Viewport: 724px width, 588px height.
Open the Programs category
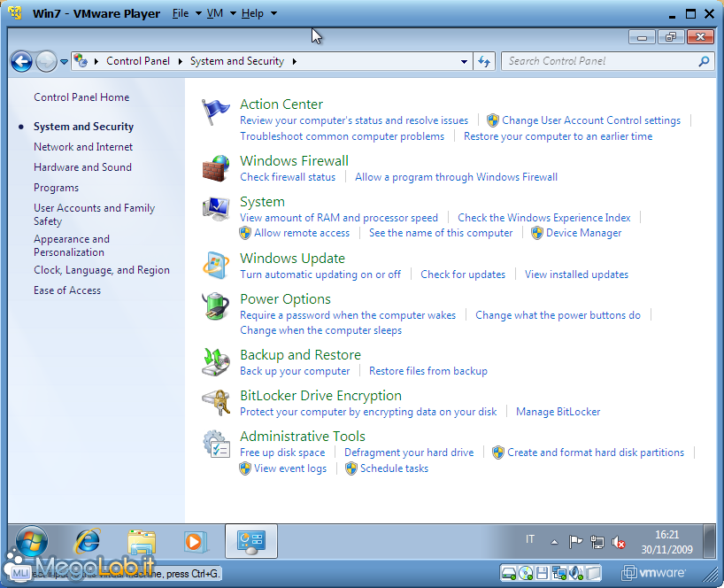tap(56, 188)
